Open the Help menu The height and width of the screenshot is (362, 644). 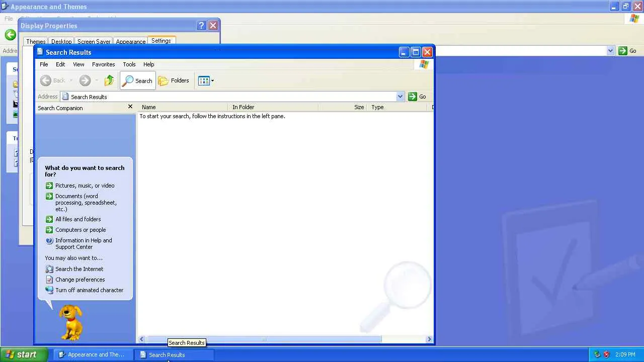tap(148, 64)
